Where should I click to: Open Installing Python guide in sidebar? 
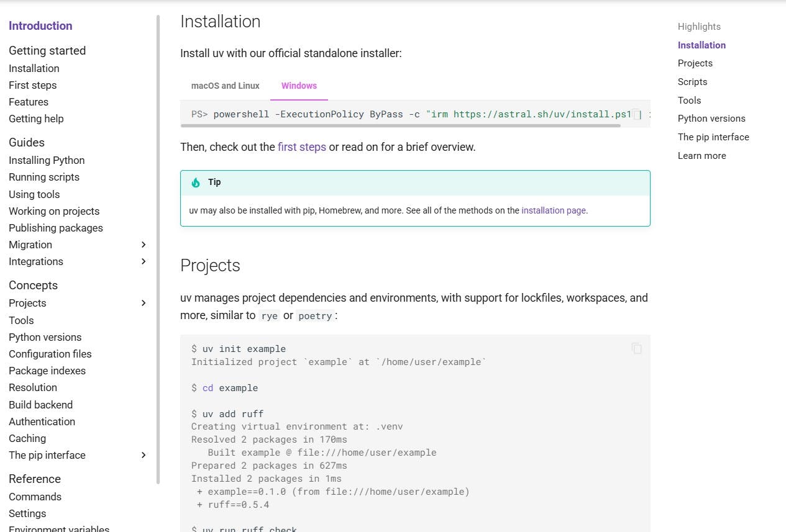(47, 160)
